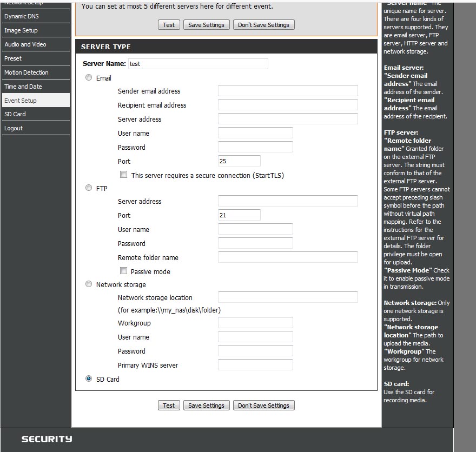Click the Remote folder name input
Viewport: 476px width, 452px height.
(x=287, y=257)
